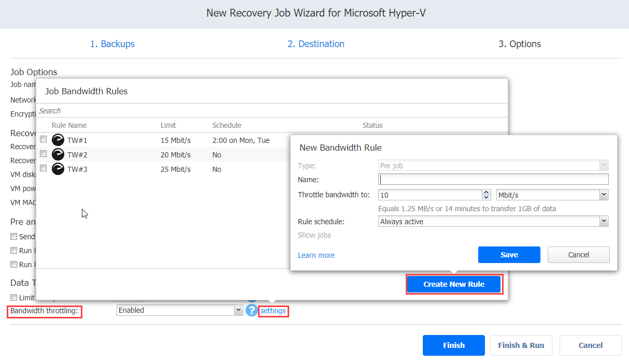Click the Finish button

click(454, 345)
